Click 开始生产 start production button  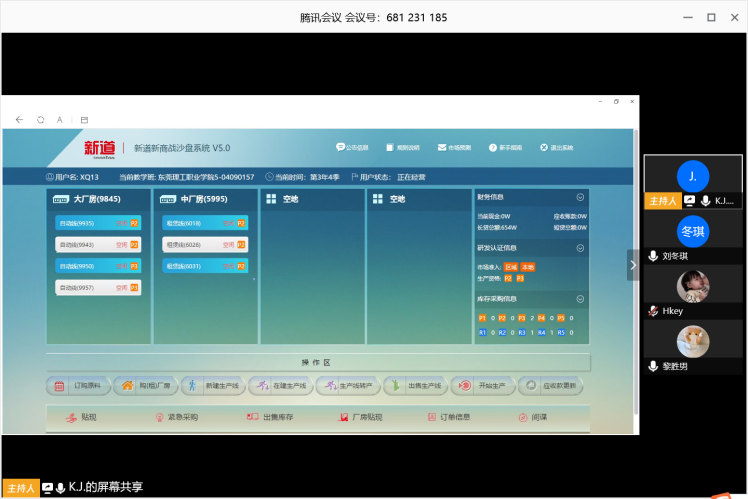point(479,386)
